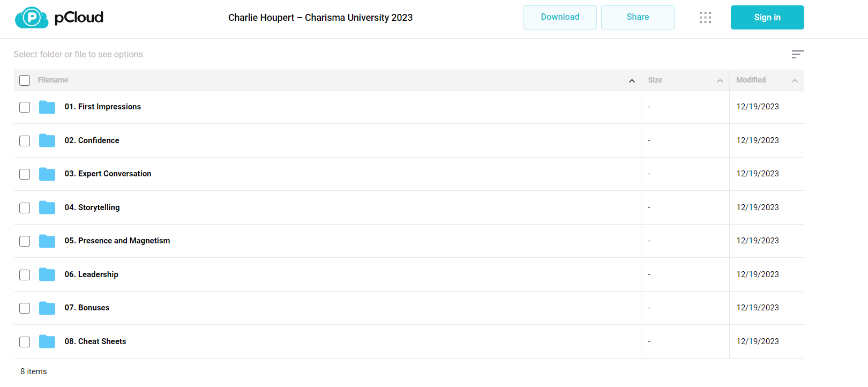Open the 02. Confidence folder
The width and height of the screenshot is (868, 387).
tap(92, 140)
